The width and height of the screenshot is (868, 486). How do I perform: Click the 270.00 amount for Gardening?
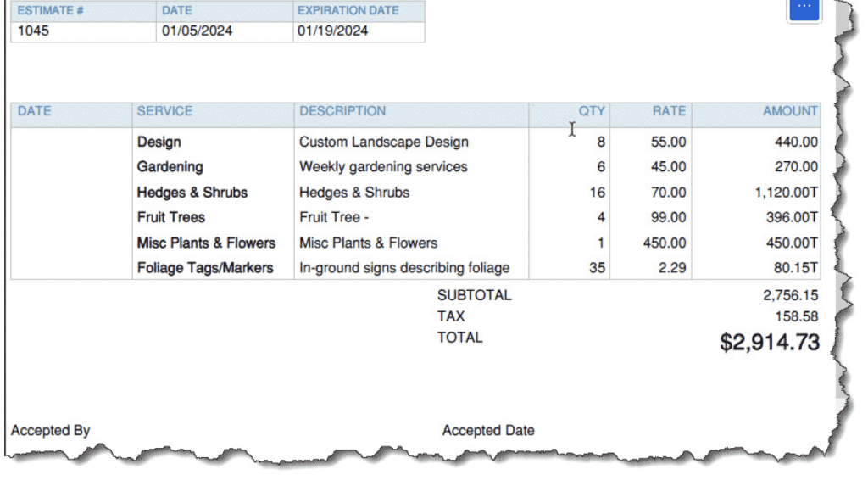coord(796,167)
